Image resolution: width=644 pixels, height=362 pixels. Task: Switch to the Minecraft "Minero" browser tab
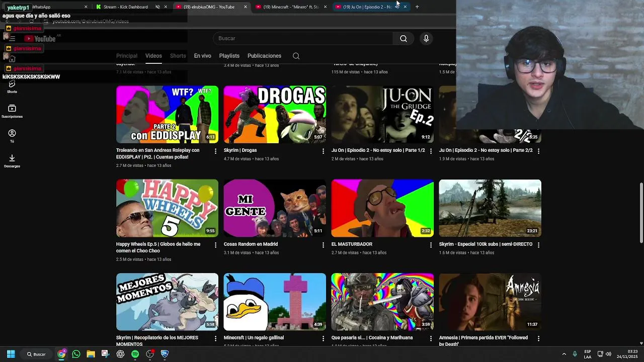pyautogui.click(x=291, y=7)
